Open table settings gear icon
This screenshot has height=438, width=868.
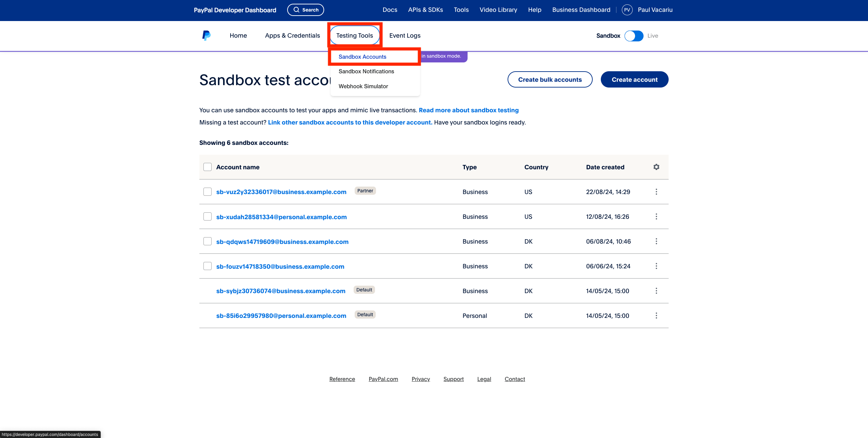click(656, 167)
